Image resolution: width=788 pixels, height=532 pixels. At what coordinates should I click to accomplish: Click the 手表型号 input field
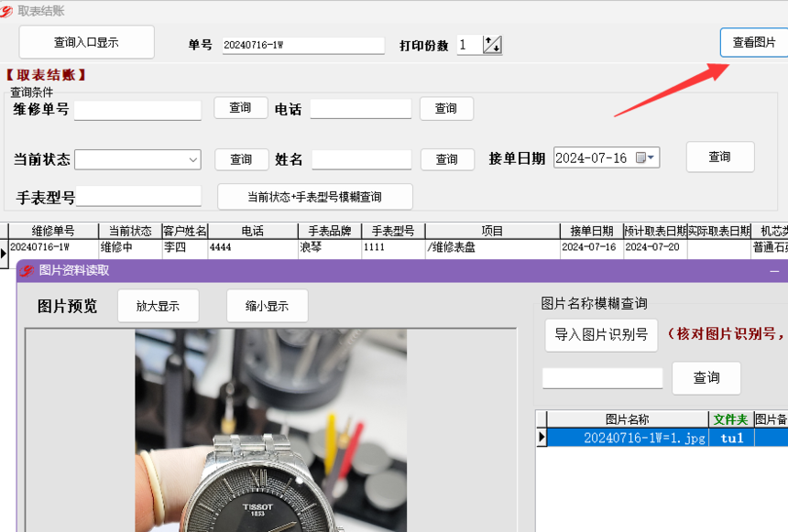click(138, 197)
